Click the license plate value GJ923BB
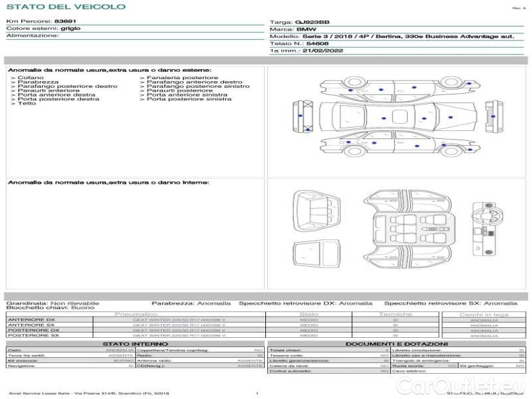The height and width of the screenshot is (399, 532). click(306, 22)
